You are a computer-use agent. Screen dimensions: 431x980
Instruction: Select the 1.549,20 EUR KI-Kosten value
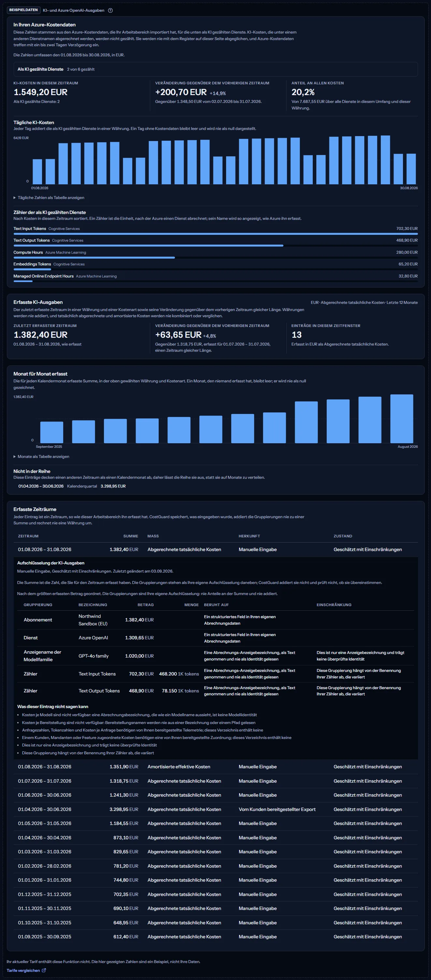tap(41, 92)
